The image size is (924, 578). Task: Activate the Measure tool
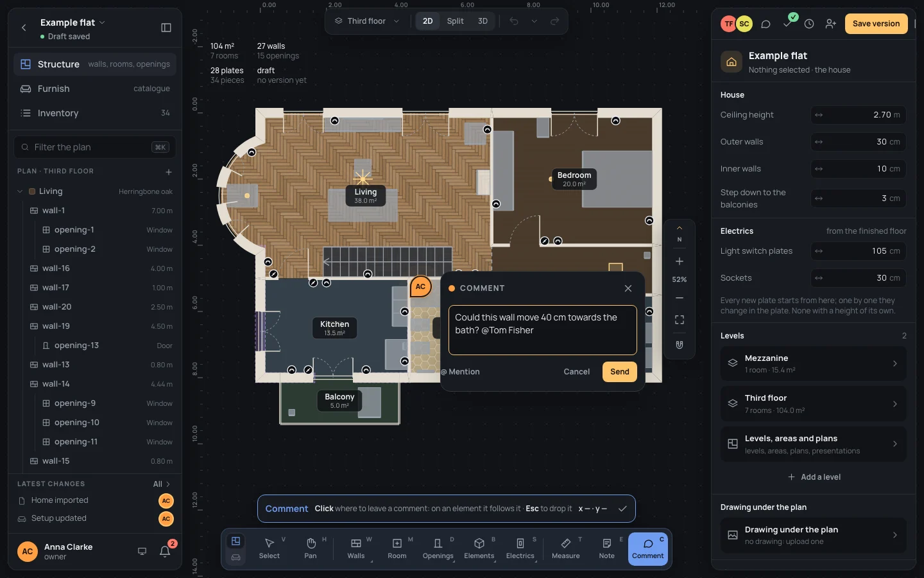point(566,549)
